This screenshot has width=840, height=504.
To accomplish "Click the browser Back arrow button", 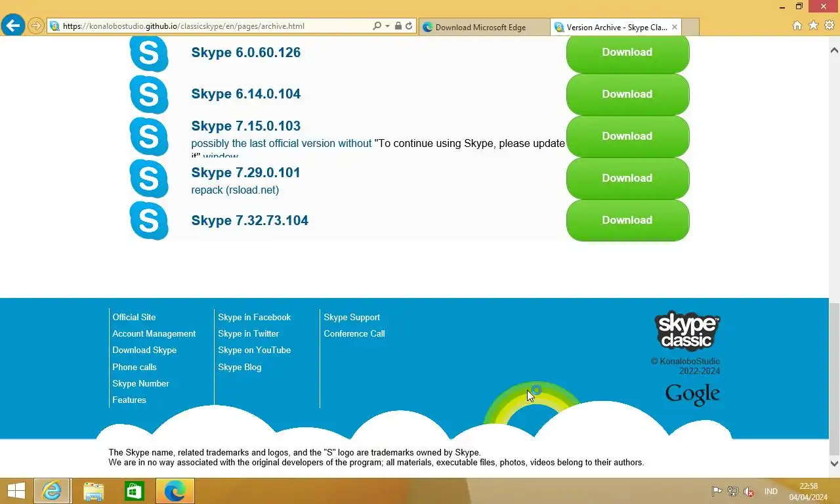I will [x=13, y=26].
